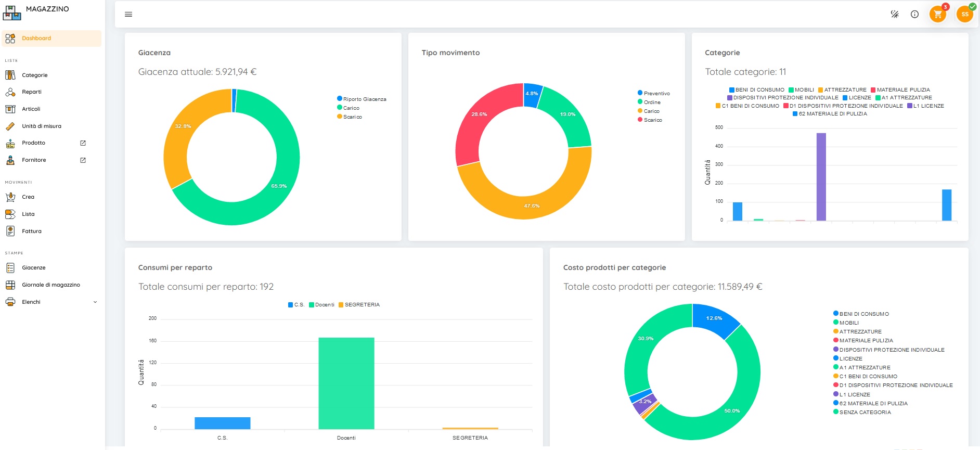Image resolution: width=980 pixels, height=450 pixels.
Task: Open external link icon next to Prodotto
Action: coord(83,143)
